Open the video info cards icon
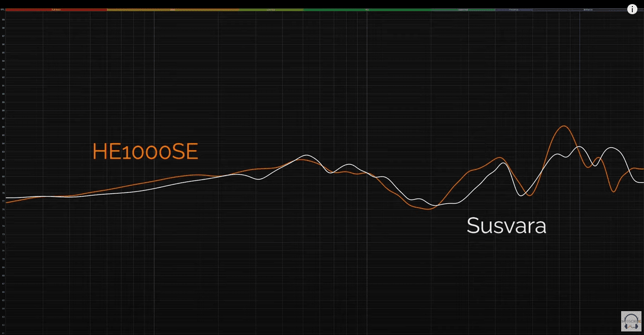The image size is (644, 335). pyautogui.click(x=632, y=9)
